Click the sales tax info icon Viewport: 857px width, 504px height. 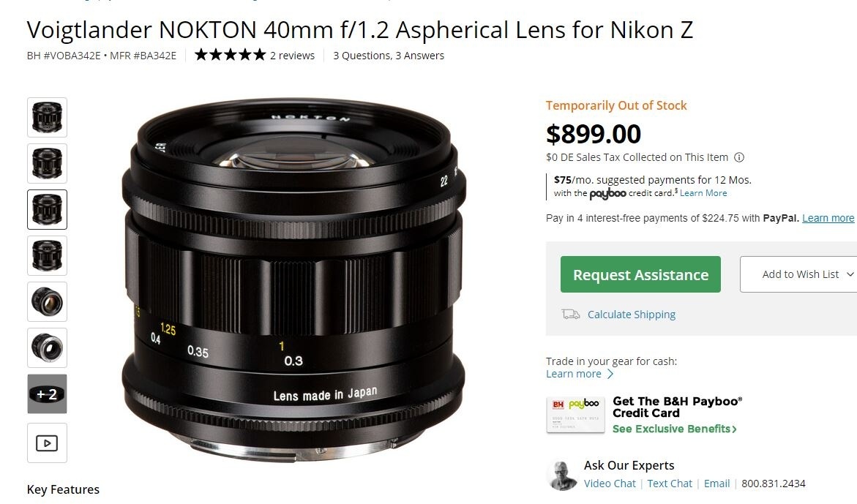(x=739, y=157)
